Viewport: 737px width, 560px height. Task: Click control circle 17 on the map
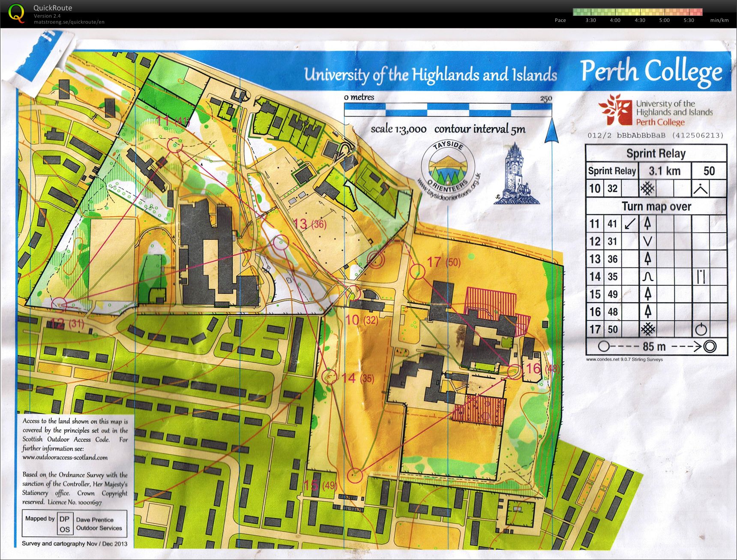pyautogui.click(x=417, y=271)
